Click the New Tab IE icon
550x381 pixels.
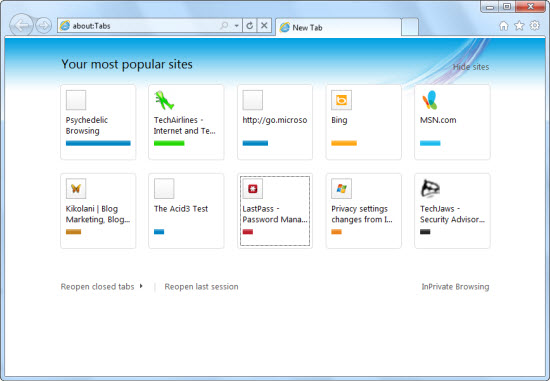[x=284, y=27]
